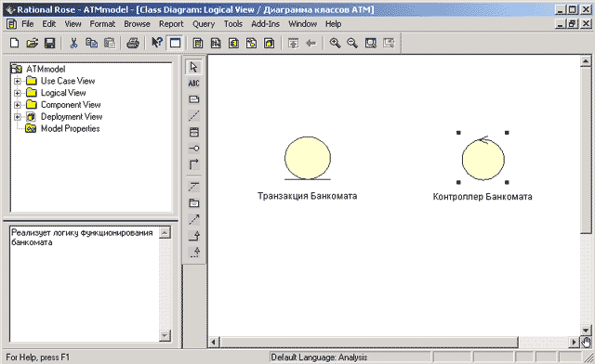Open the Format menu
The width and height of the screenshot is (595, 364).
point(102,24)
